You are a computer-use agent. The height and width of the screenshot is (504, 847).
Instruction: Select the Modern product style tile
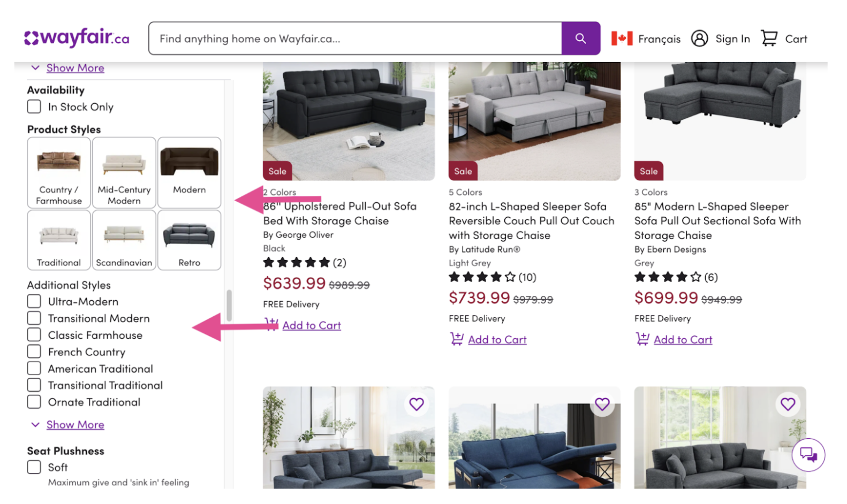(189, 172)
